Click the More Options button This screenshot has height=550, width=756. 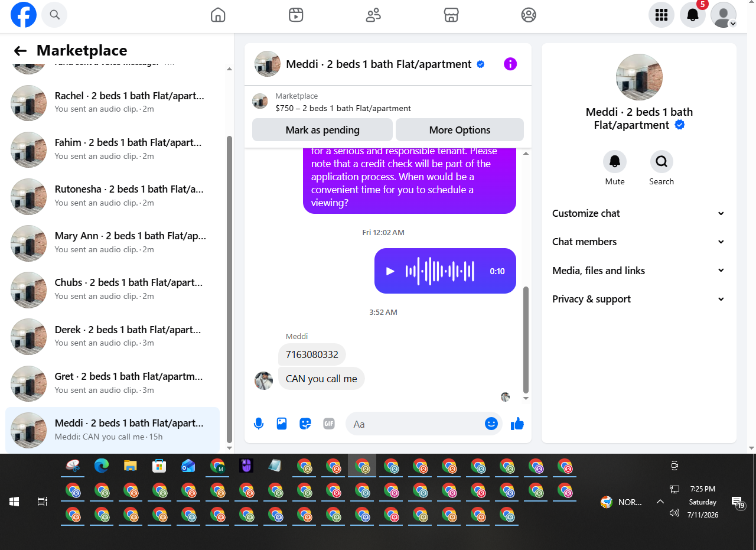point(460,130)
